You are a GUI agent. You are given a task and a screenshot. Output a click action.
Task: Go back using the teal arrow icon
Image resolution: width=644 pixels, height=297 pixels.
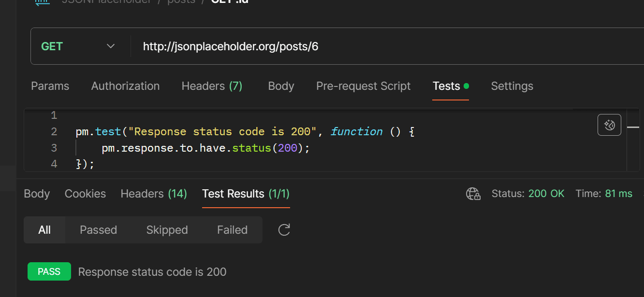tap(42, 3)
